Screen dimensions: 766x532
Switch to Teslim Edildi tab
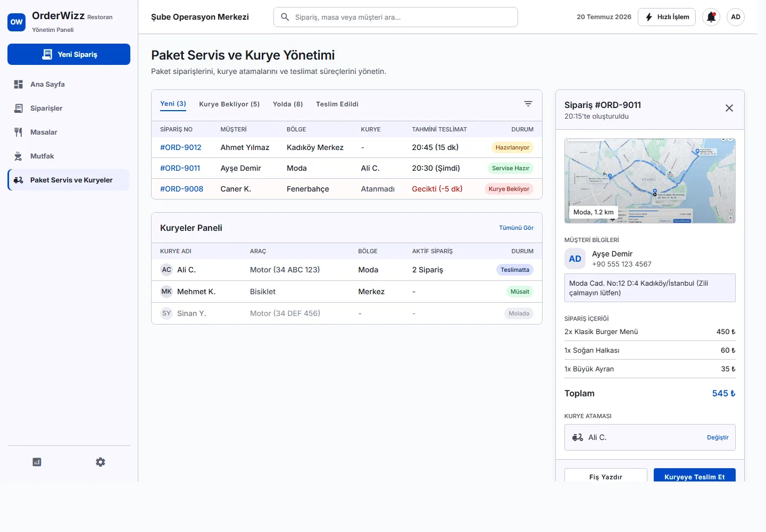coord(337,104)
